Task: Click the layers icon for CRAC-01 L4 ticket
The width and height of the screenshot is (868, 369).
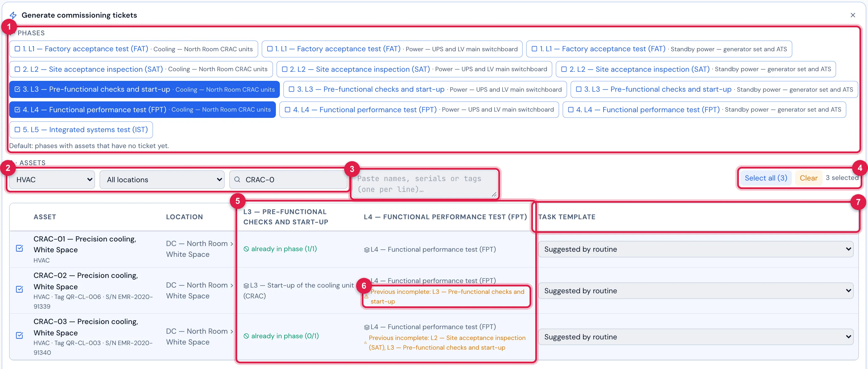Action: coord(367,250)
